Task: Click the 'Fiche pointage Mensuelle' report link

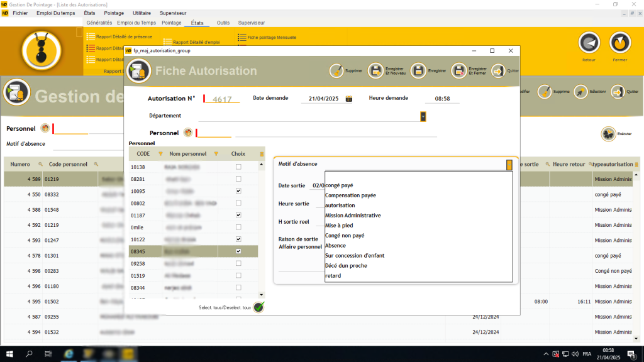Action: [270, 37]
